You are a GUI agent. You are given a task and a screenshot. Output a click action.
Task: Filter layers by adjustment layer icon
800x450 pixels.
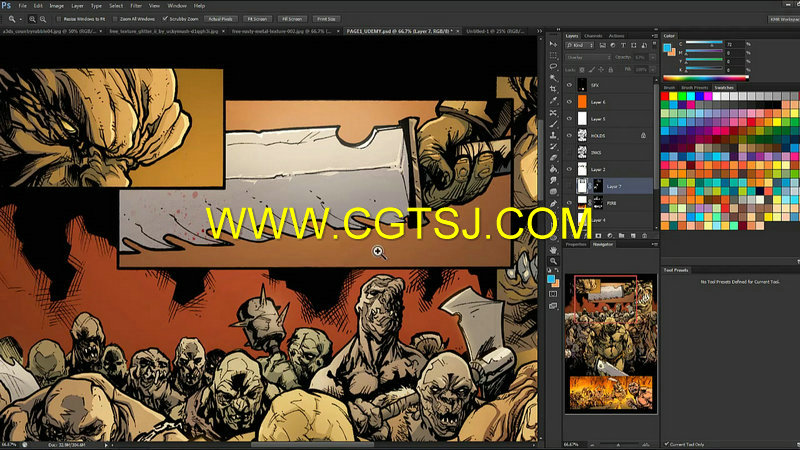(613, 45)
